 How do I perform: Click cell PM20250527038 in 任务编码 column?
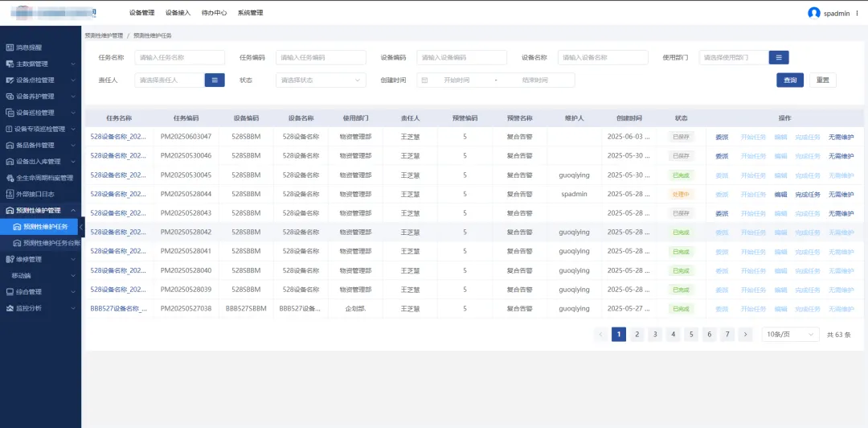(x=186, y=309)
